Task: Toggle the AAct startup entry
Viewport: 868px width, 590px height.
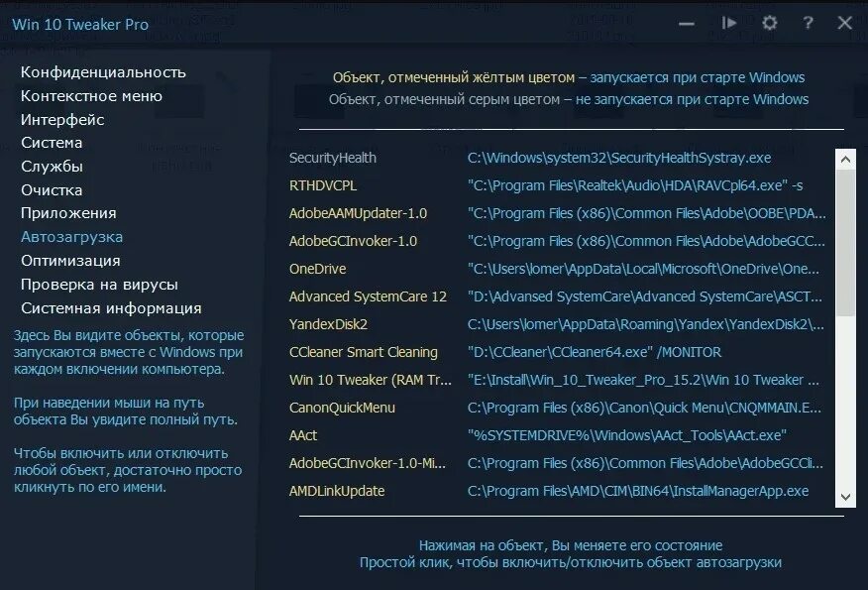Action: [x=303, y=435]
